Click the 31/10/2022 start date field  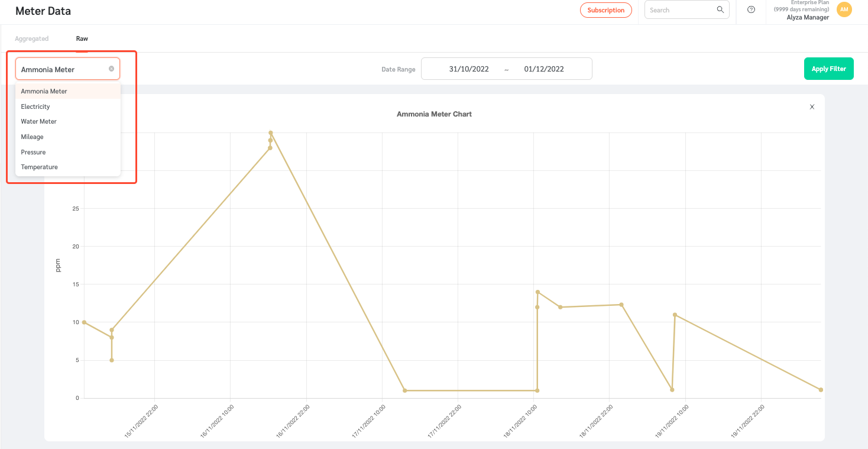tap(469, 69)
